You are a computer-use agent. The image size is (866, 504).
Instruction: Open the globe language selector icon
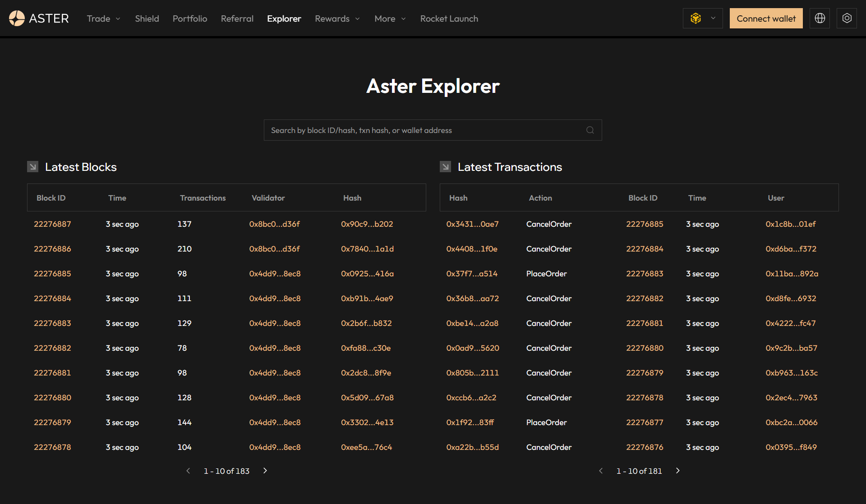(x=820, y=18)
